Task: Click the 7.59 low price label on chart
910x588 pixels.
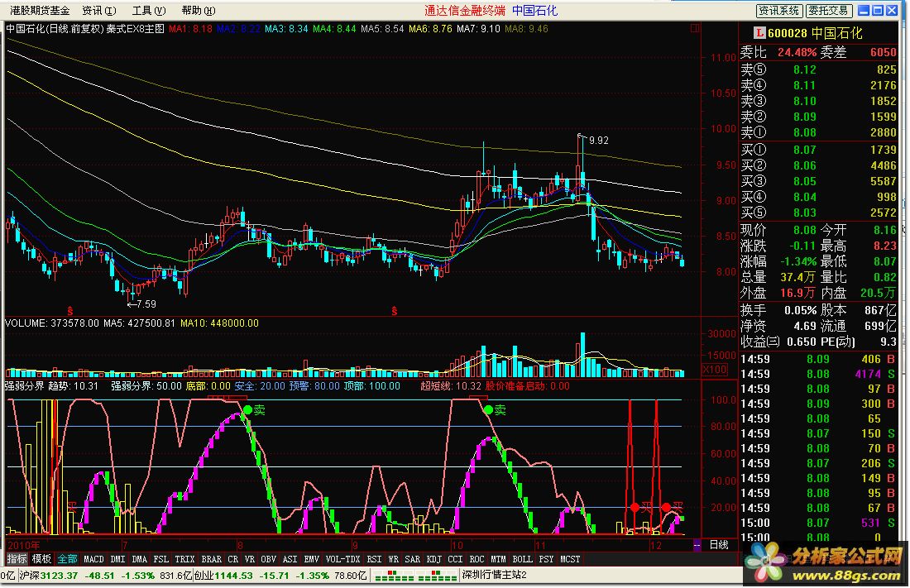Action: coord(146,304)
